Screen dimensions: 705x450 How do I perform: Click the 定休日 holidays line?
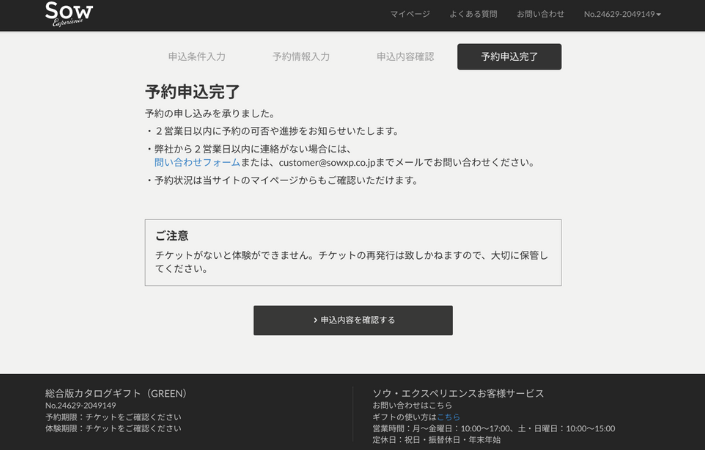pyautogui.click(x=436, y=440)
